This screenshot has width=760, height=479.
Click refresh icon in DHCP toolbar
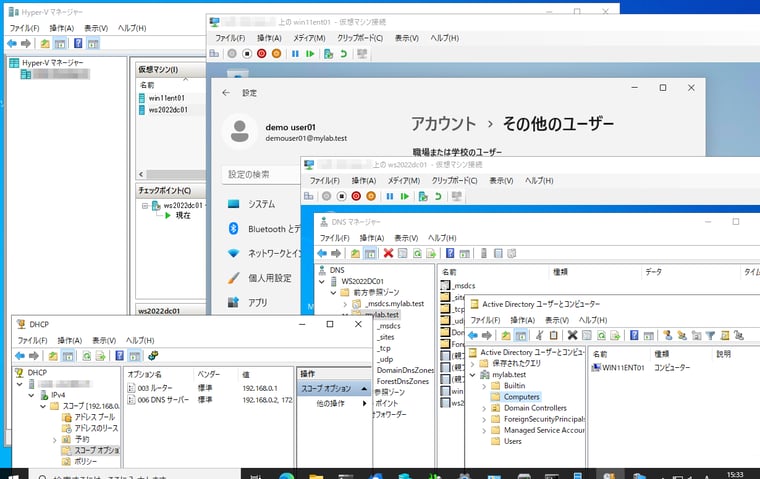(86, 356)
